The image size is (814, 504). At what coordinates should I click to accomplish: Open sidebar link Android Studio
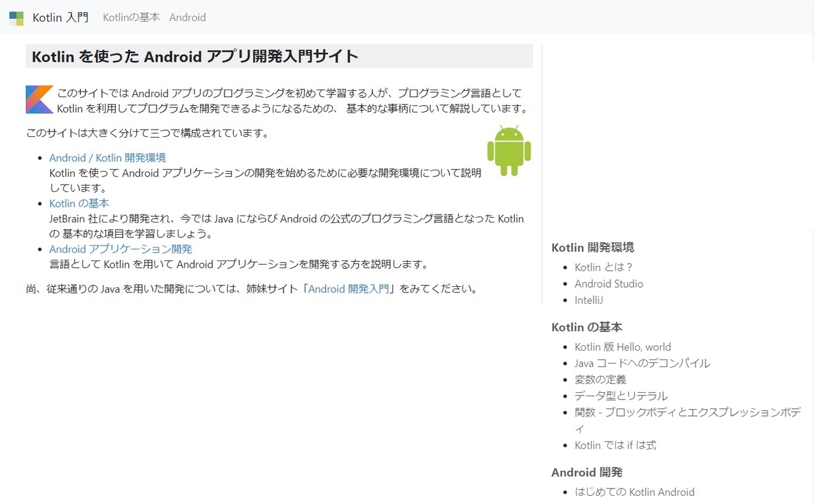tap(609, 284)
